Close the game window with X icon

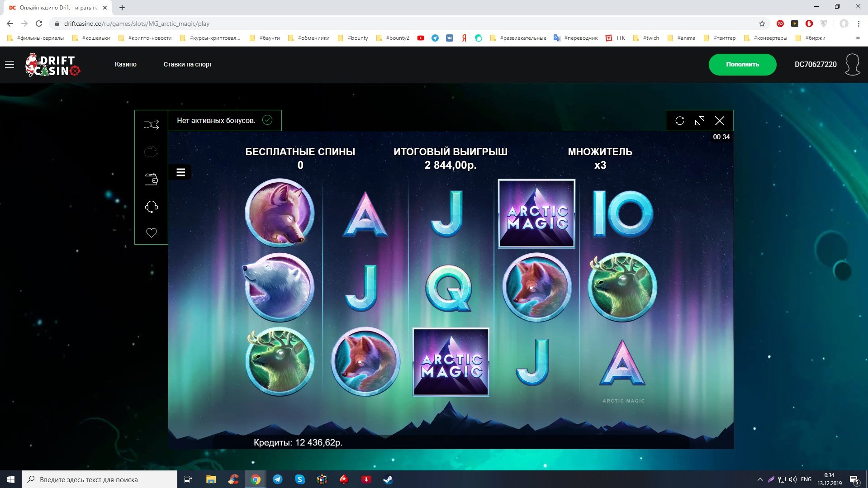click(719, 121)
